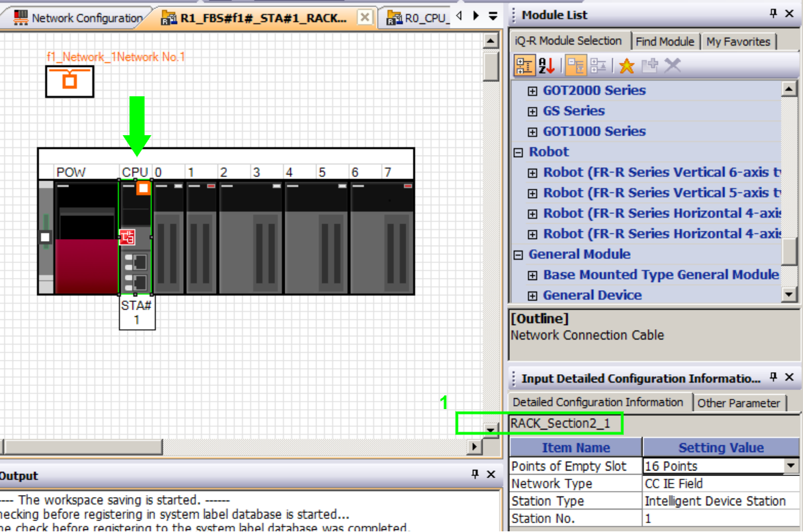
Task: Select the power supply module in POW slot
Action: [87, 238]
